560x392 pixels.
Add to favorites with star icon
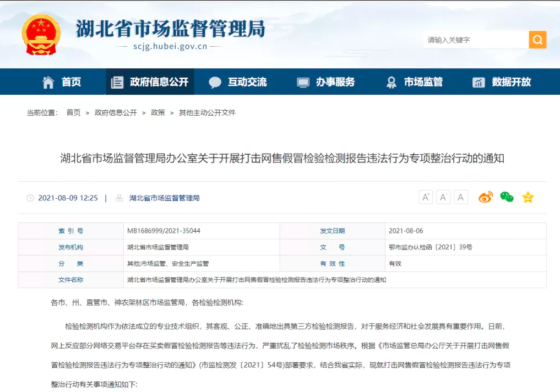point(528,197)
